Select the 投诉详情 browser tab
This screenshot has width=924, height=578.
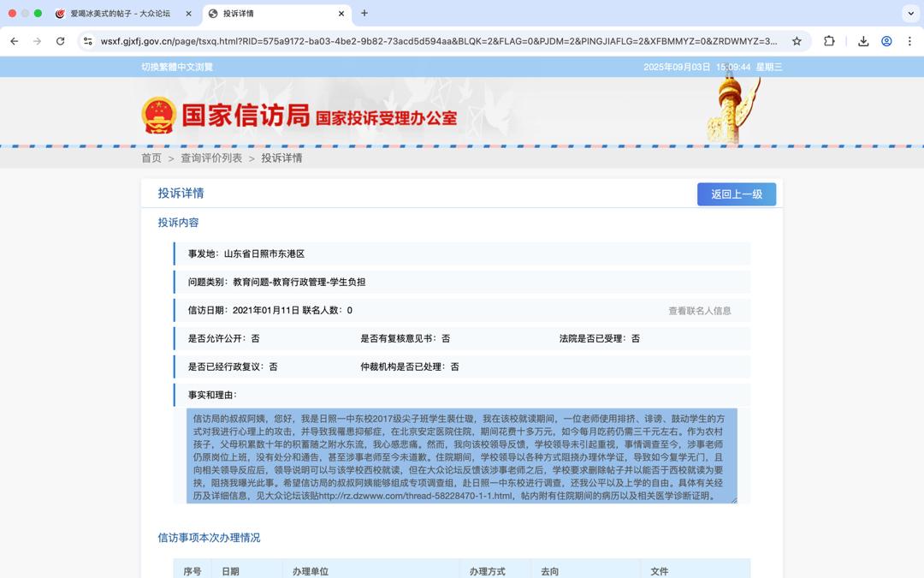[274, 14]
